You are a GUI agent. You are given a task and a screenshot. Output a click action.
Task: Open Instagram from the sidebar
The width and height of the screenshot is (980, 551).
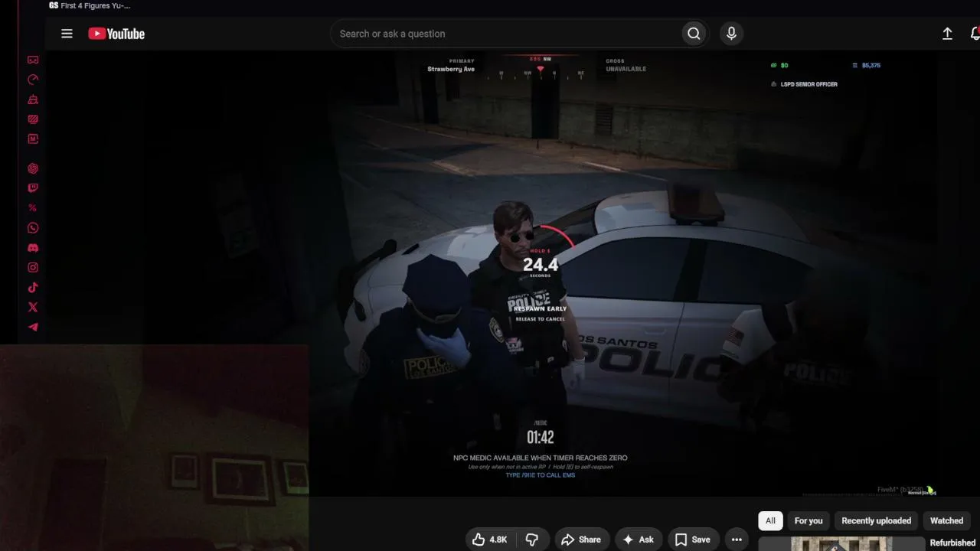[33, 268]
